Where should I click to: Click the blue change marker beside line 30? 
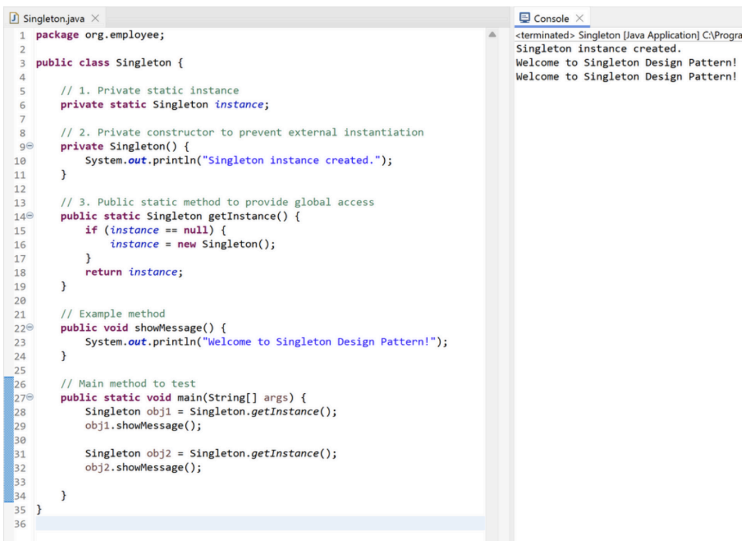[8, 440]
